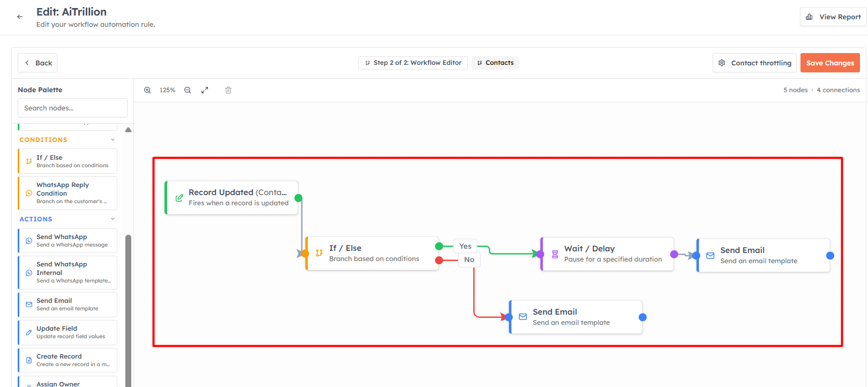Click WhatsApp Reply Condition icon in palette
The height and width of the screenshot is (387, 868).
29,193
